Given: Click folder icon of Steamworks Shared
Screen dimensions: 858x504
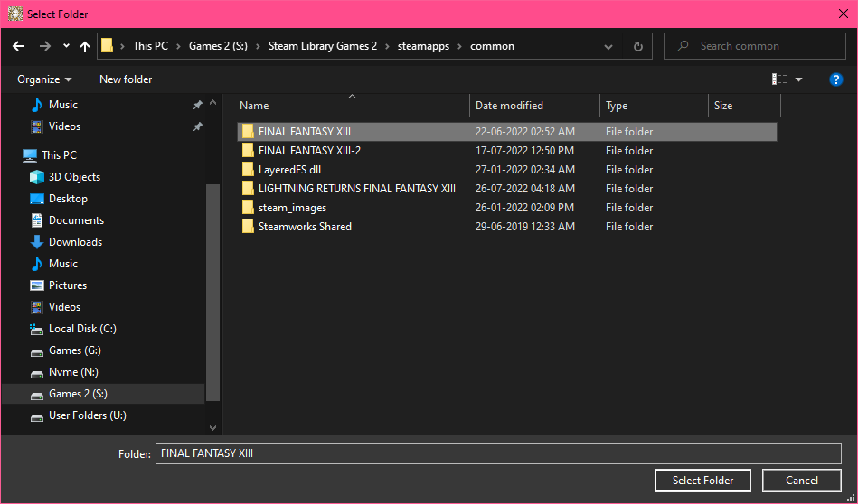Looking at the screenshot, I should point(248,227).
